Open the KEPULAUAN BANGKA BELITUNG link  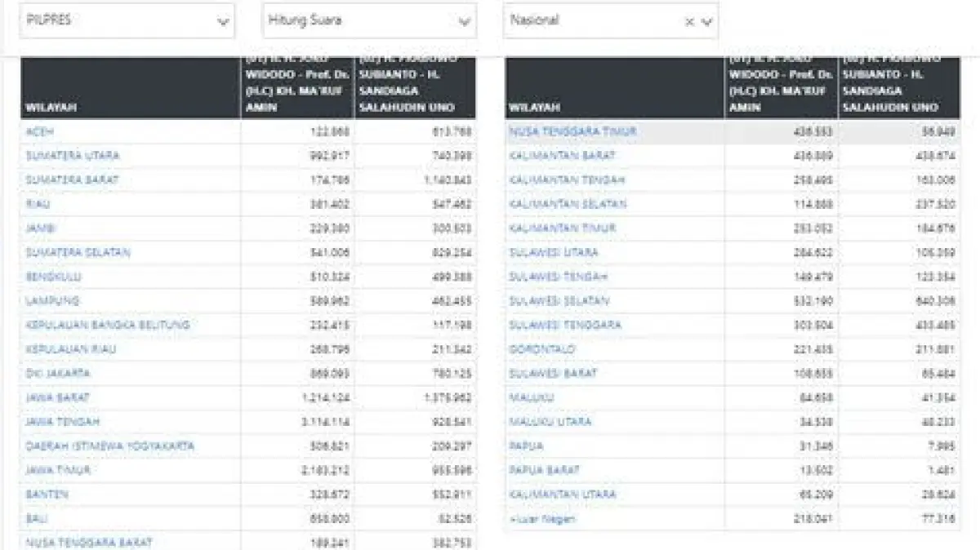pyautogui.click(x=108, y=325)
